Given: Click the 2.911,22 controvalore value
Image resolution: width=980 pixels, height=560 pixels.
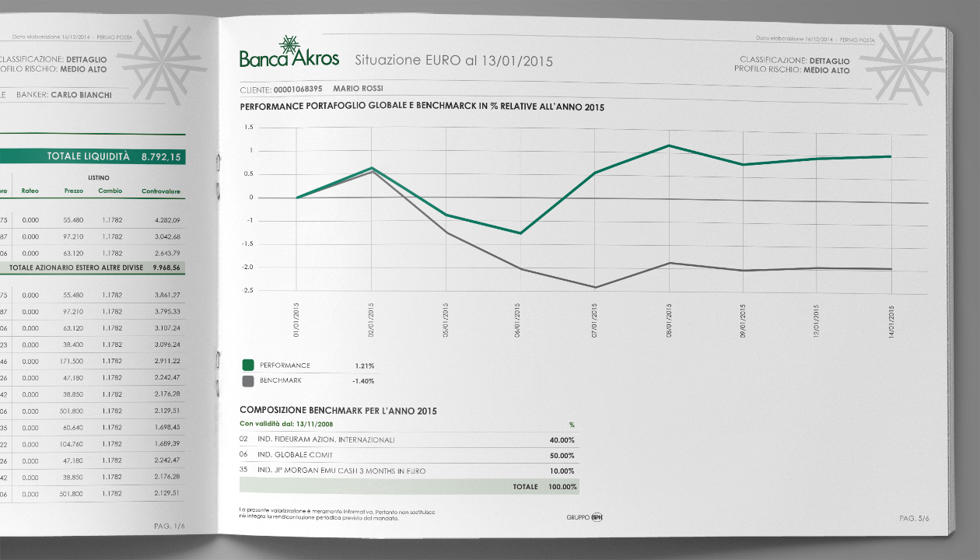Looking at the screenshot, I should pyautogui.click(x=166, y=361).
